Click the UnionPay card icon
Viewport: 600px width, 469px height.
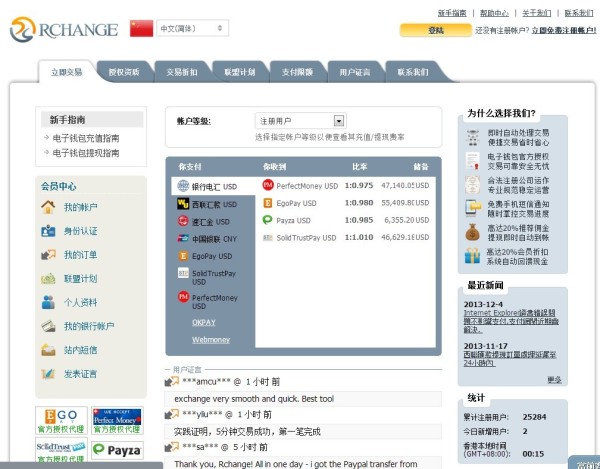coord(183,238)
